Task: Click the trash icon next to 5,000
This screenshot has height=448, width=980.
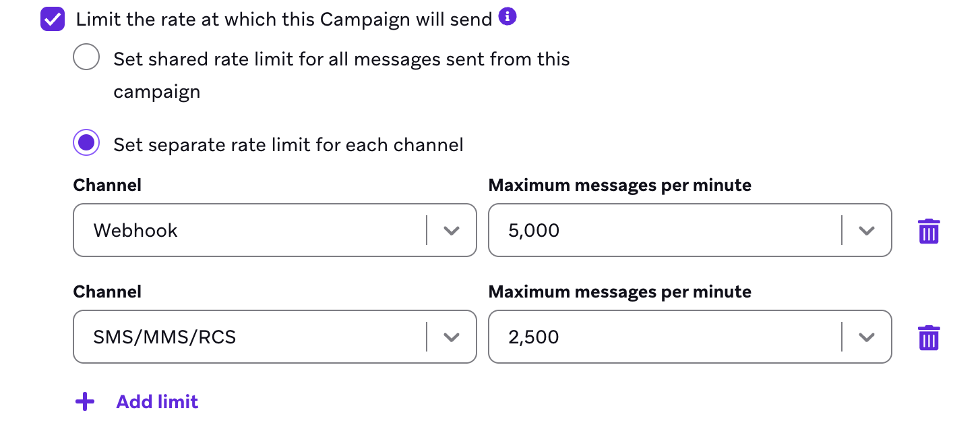Action: coord(929,230)
